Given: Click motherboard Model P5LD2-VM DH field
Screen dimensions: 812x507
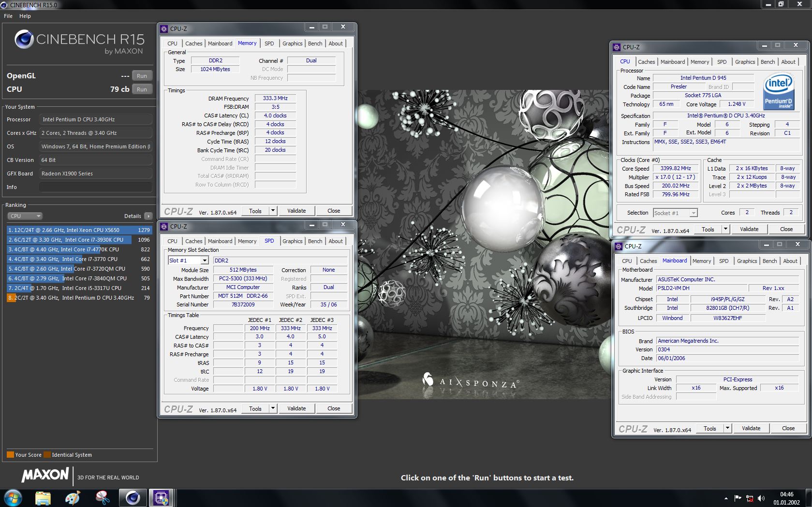Looking at the screenshot, I should pyautogui.click(x=702, y=288).
